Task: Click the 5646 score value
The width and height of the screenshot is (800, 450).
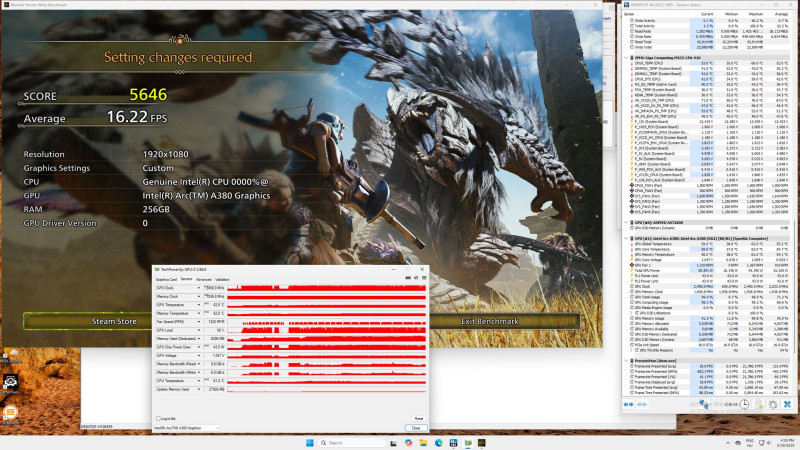Action: 148,94
